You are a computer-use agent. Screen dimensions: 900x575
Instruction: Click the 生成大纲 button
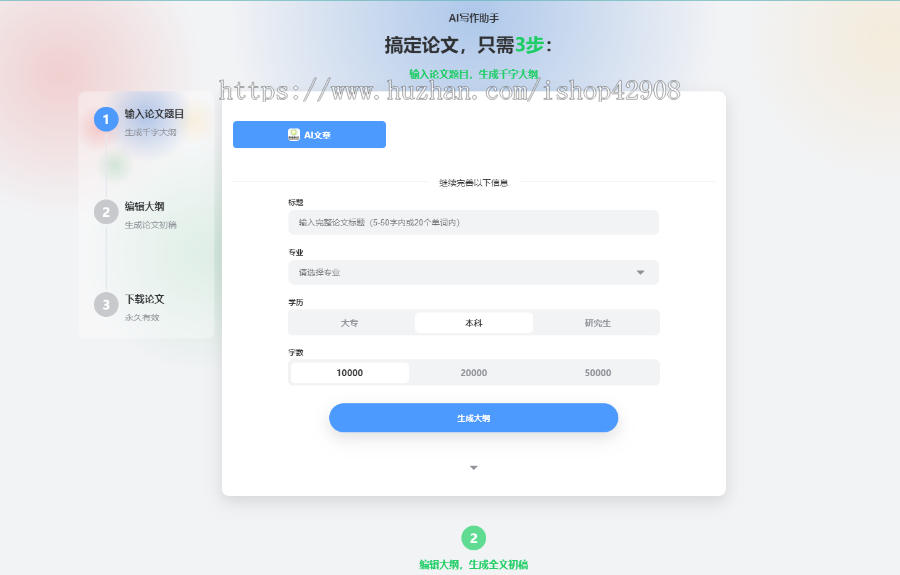point(474,418)
